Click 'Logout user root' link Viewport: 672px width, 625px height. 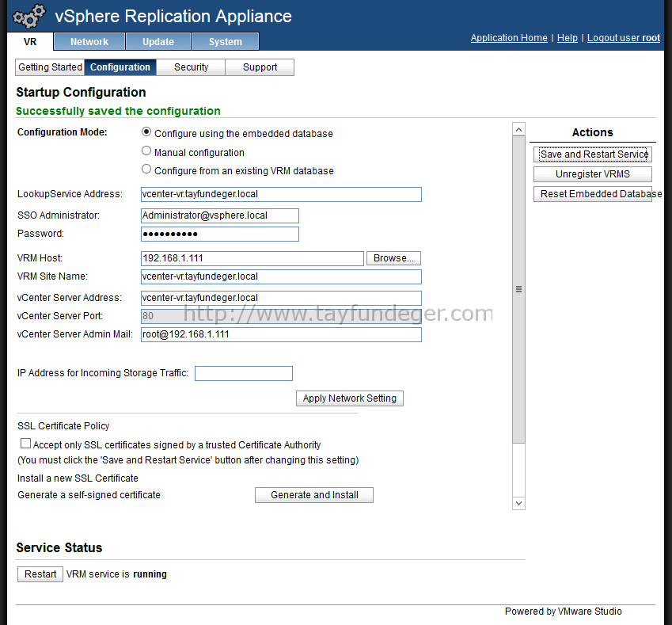click(624, 38)
